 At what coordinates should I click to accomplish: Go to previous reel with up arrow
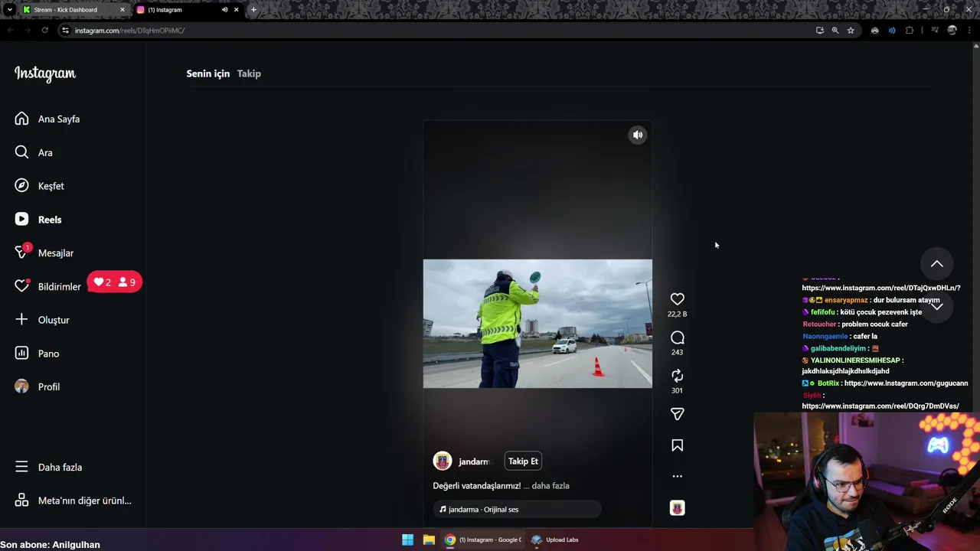pyautogui.click(x=936, y=264)
